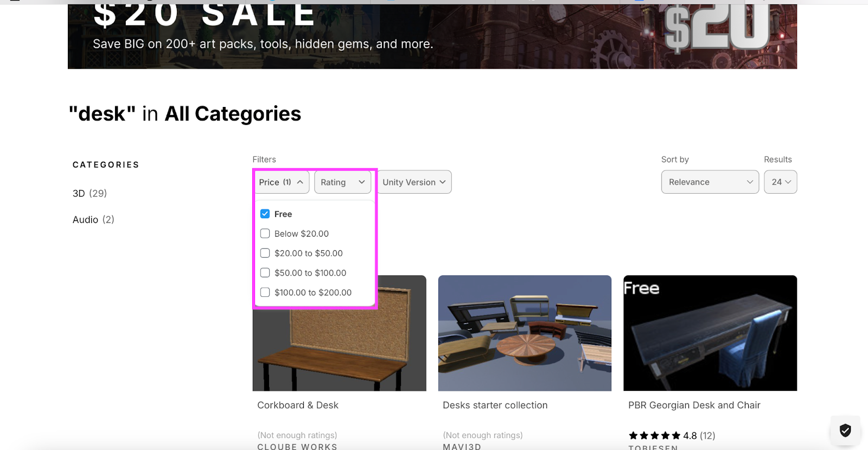The image size is (868, 450).
Task: Uncheck the Free price filter
Action: pos(265,214)
